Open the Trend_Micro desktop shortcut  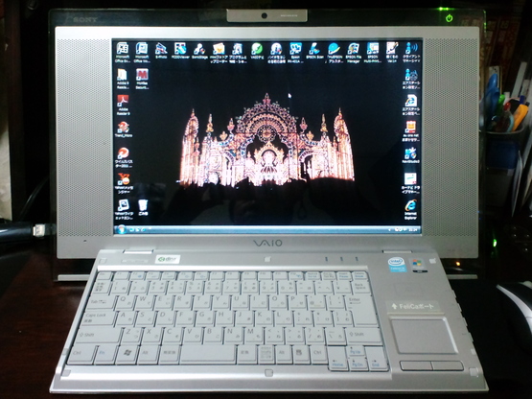(x=123, y=129)
